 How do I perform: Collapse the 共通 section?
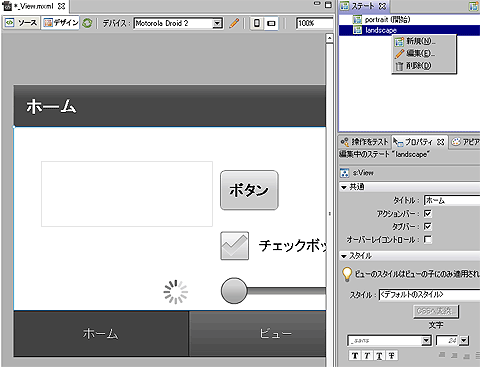click(x=344, y=187)
